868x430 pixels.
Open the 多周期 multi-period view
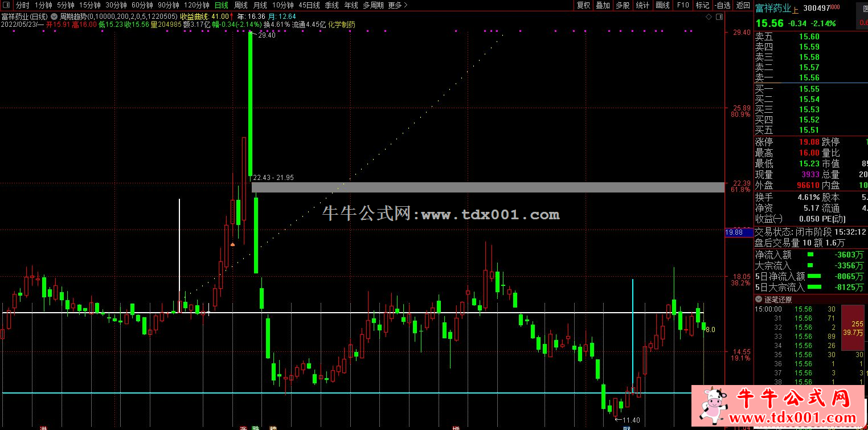373,5
